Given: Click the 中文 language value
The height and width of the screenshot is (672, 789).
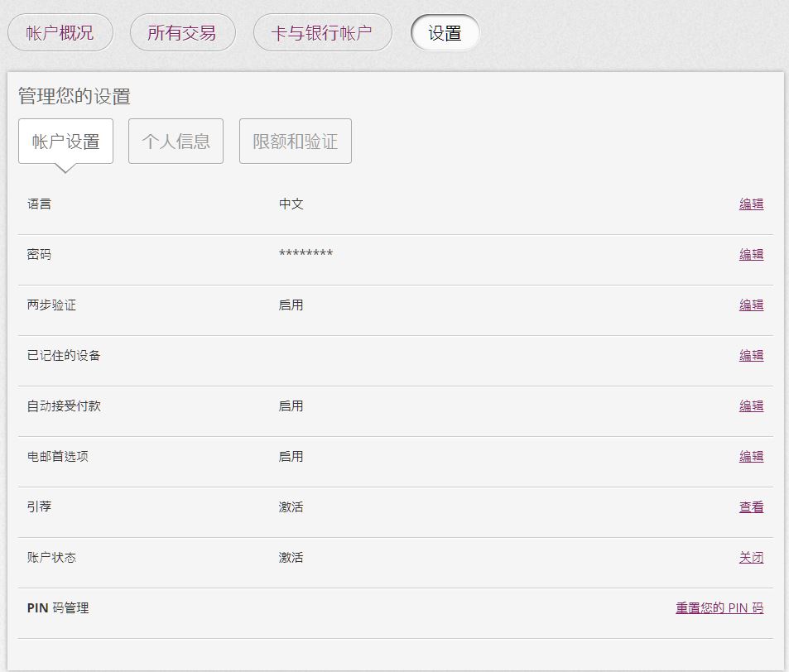Looking at the screenshot, I should click(291, 204).
